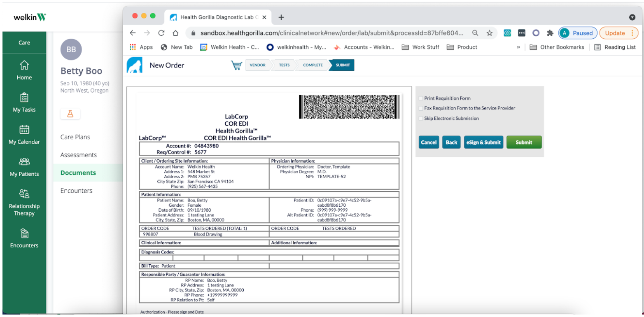
Task: Open My Patients in Welkin sidebar
Action: (24, 166)
